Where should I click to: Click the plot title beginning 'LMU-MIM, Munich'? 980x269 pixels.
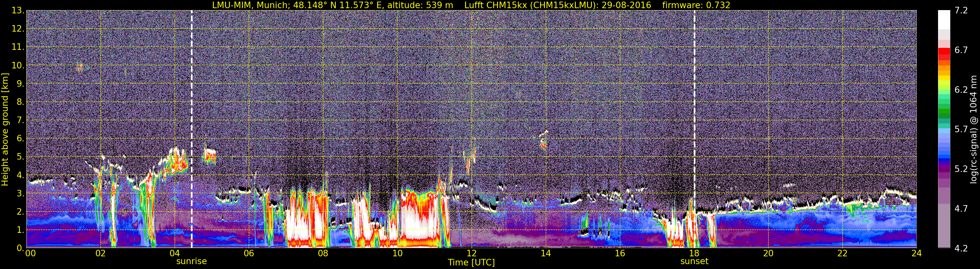pos(471,5)
